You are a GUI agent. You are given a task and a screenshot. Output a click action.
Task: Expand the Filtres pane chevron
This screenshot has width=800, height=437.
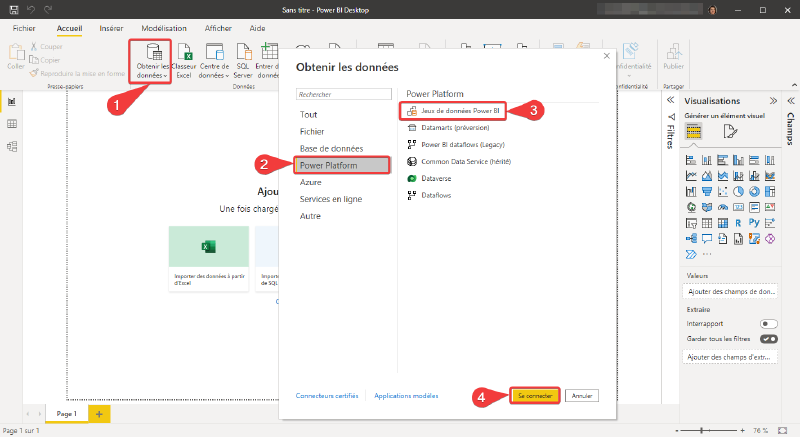pos(671,100)
